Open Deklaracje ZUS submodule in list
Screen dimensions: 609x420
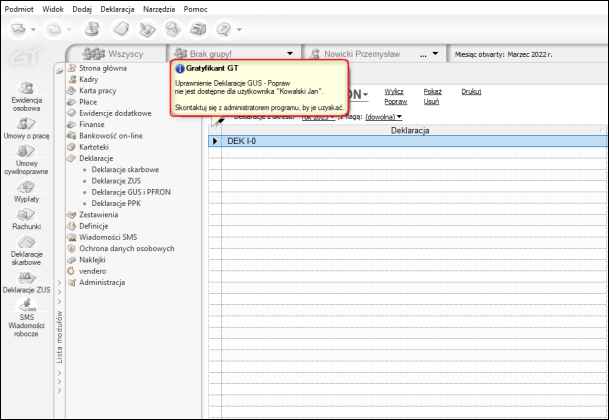coord(116,181)
